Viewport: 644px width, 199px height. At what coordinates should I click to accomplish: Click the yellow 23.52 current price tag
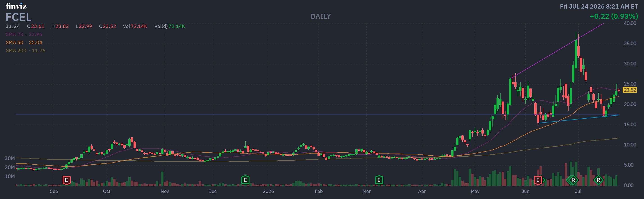[x=630, y=90]
